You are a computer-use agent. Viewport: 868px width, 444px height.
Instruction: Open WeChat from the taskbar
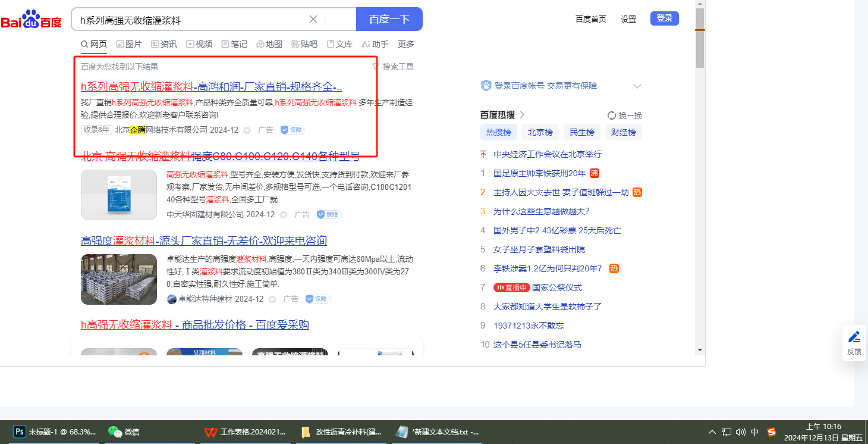point(115,432)
